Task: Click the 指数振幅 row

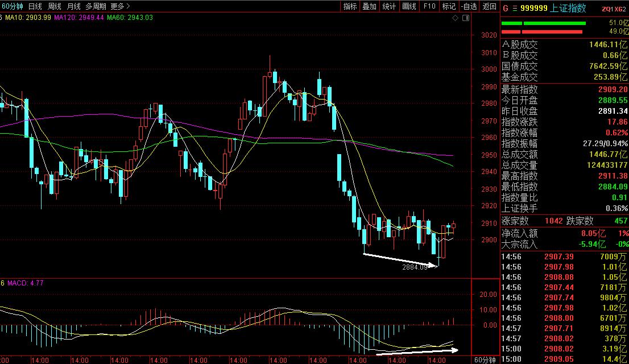Action: [564, 144]
